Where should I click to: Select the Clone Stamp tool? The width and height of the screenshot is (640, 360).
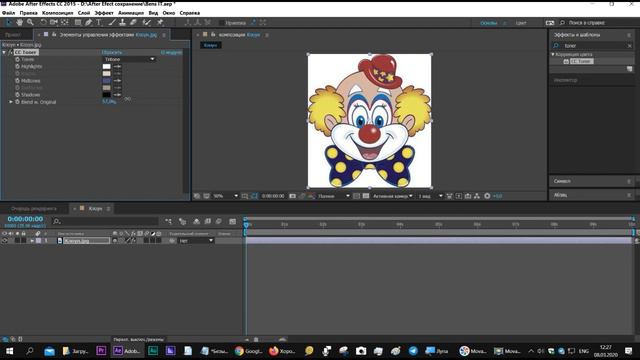122,22
